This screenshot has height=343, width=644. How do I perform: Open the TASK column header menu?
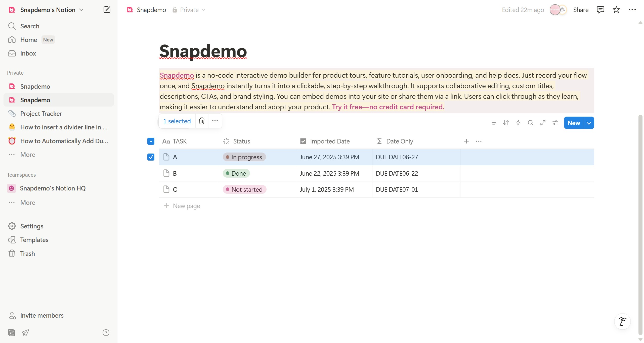point(189,141)
